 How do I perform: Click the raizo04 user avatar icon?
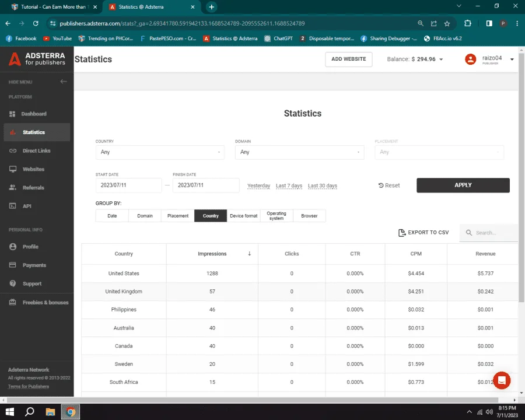tap(470, 60)
